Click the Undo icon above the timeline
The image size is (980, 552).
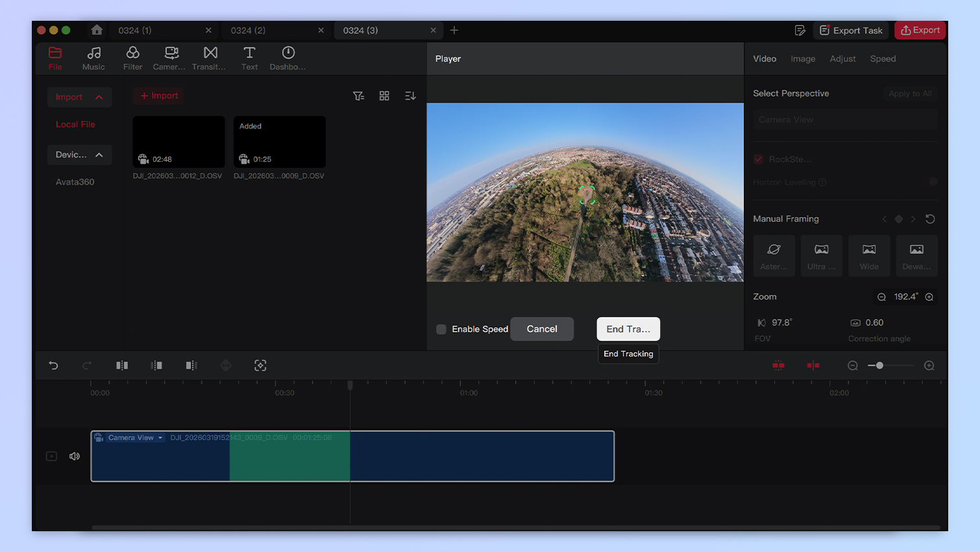53,365
